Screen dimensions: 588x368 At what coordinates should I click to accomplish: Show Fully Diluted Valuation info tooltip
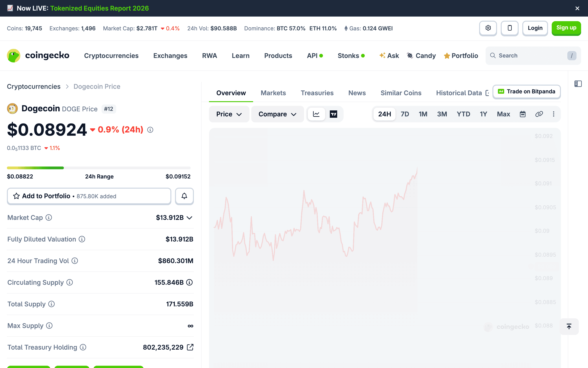82,239
